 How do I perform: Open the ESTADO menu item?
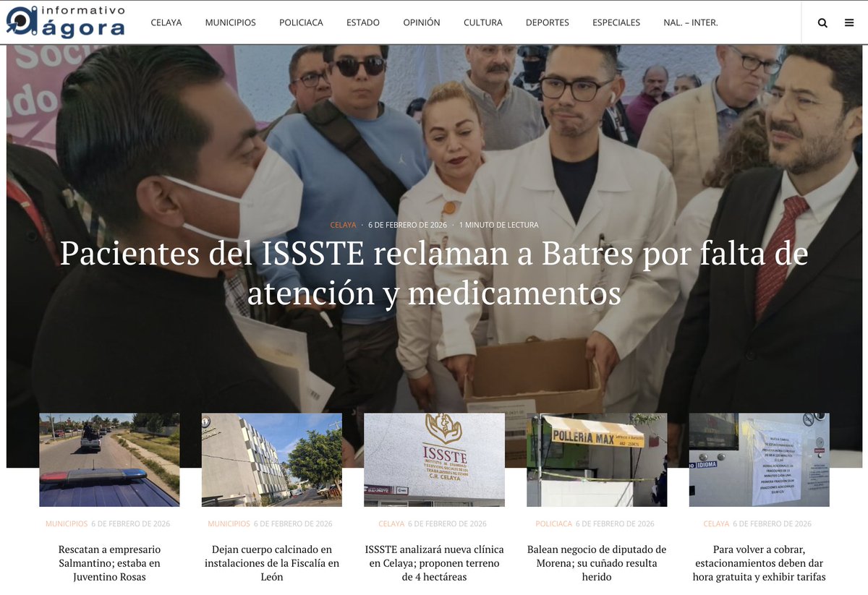[x=362, y=22]
